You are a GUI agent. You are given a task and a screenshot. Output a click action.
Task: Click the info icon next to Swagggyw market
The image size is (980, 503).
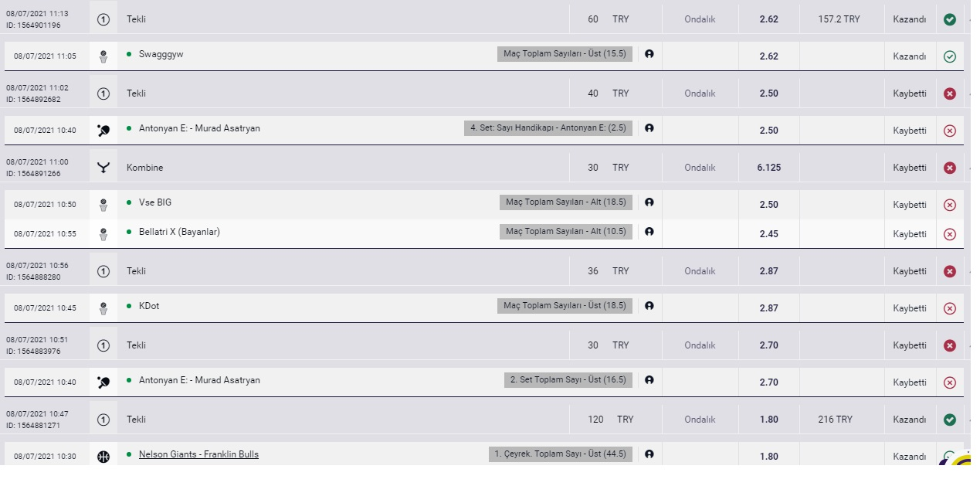coord(649,54)
